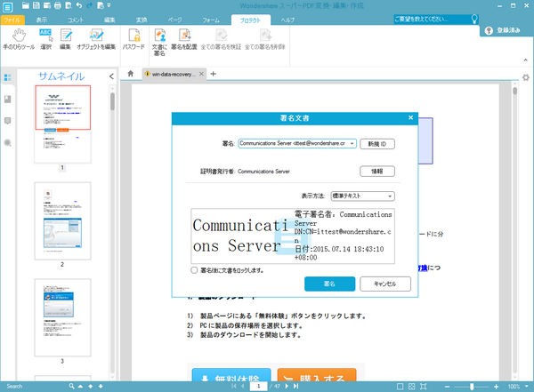
Task: Close the 署名文書 dialog with X
Action: point(410,117)
